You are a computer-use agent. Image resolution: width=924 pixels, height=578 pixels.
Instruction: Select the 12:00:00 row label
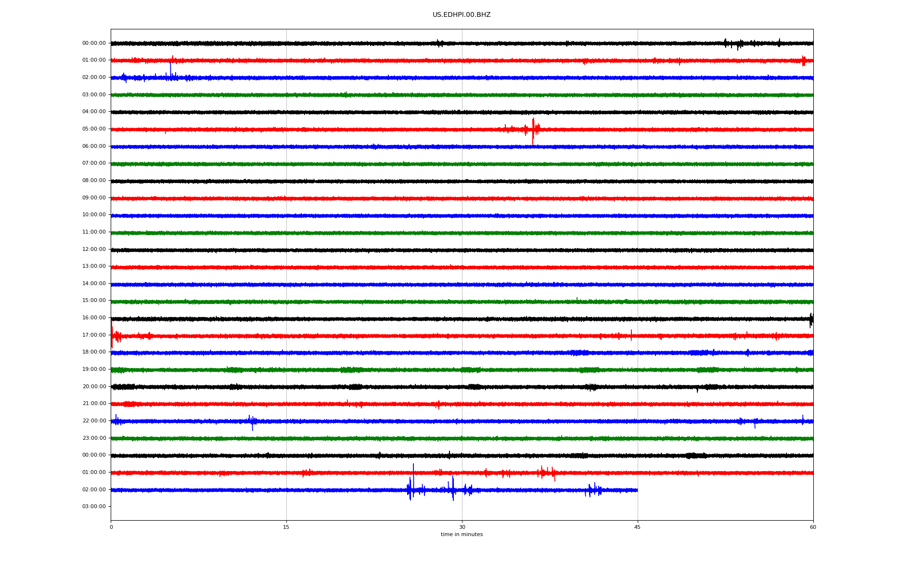[x=94, y=250]
